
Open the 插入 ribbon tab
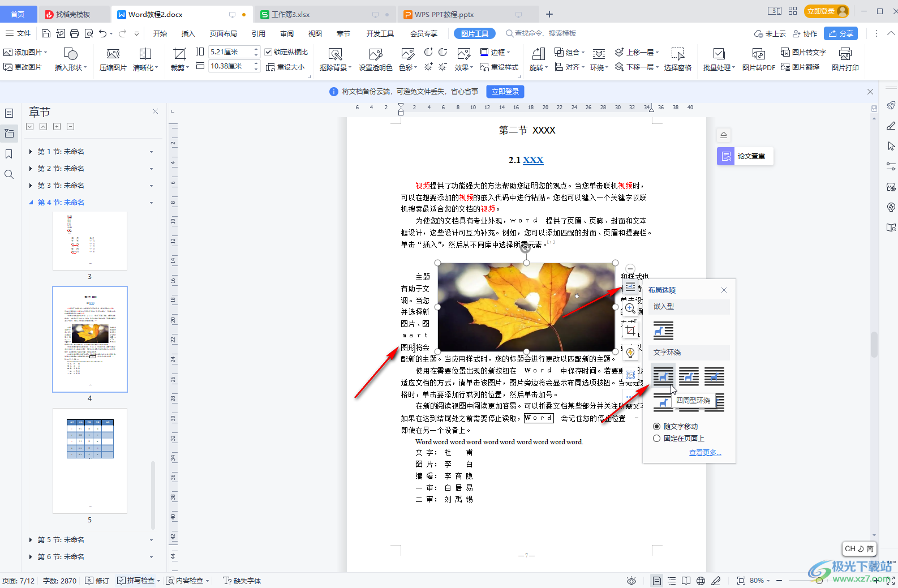(x=188, y=33)
